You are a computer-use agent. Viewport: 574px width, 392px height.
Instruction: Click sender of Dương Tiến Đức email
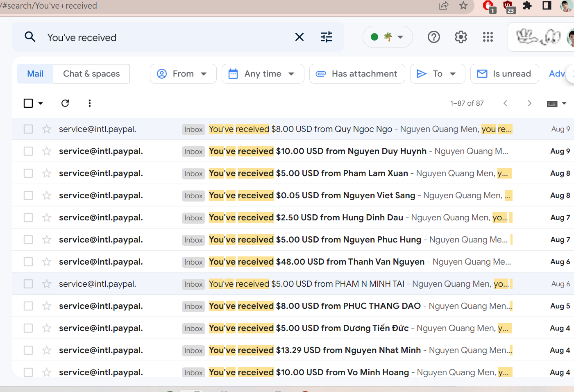pyautogui.click(x=101, y=328)
